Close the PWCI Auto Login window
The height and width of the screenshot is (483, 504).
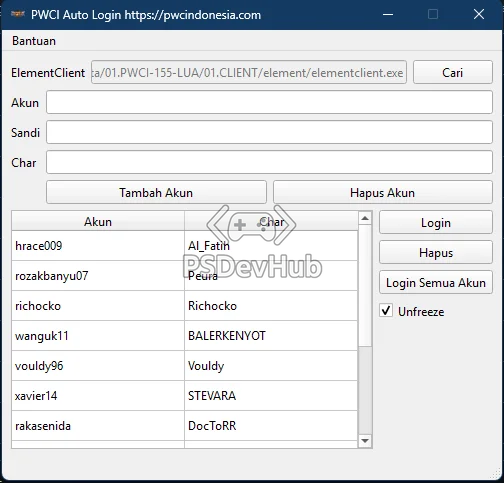pyautogui.click(x=479, y=14)
